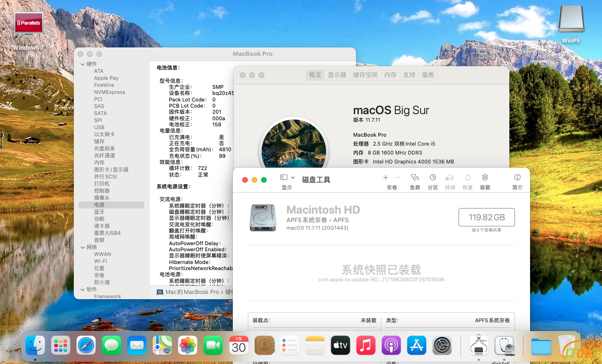Open System Preferences from the Dock

pyautogui.click(x=442, y=346)
